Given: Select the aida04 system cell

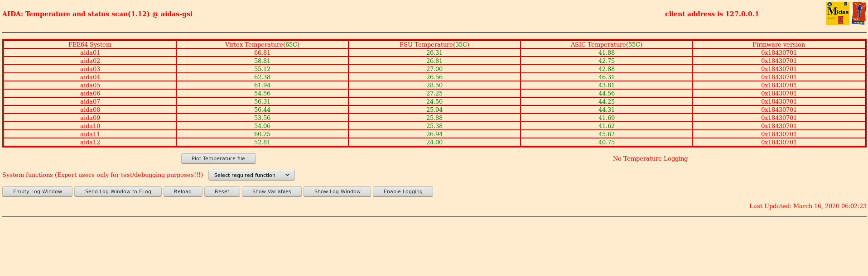Looking at the screenshot, I should (90, 77).
